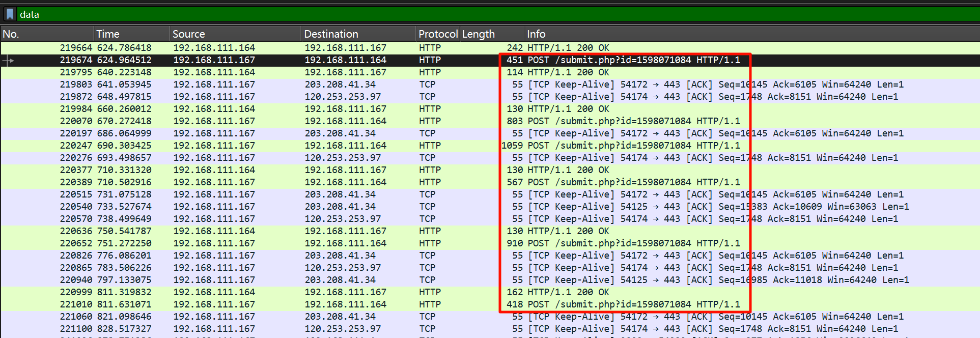
Task: Sort by the Protocol column header
Action: tap(437, 34)
